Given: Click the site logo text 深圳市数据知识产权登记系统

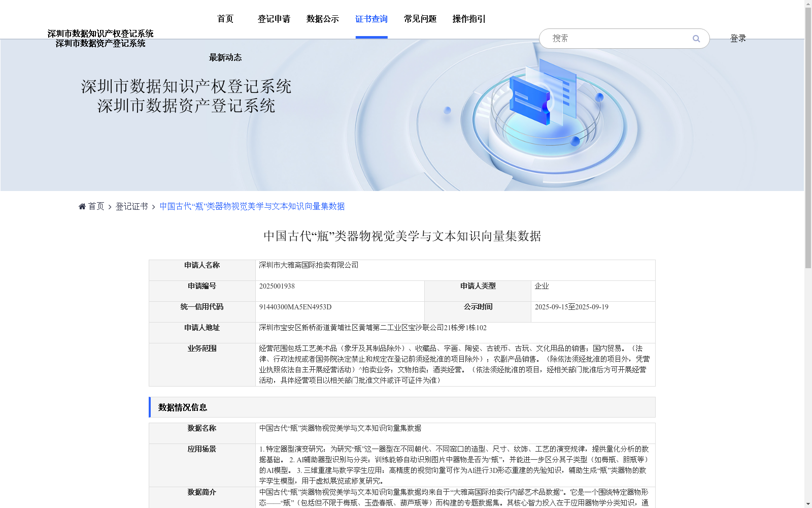Looking at the screenshot, I should 101,34.
